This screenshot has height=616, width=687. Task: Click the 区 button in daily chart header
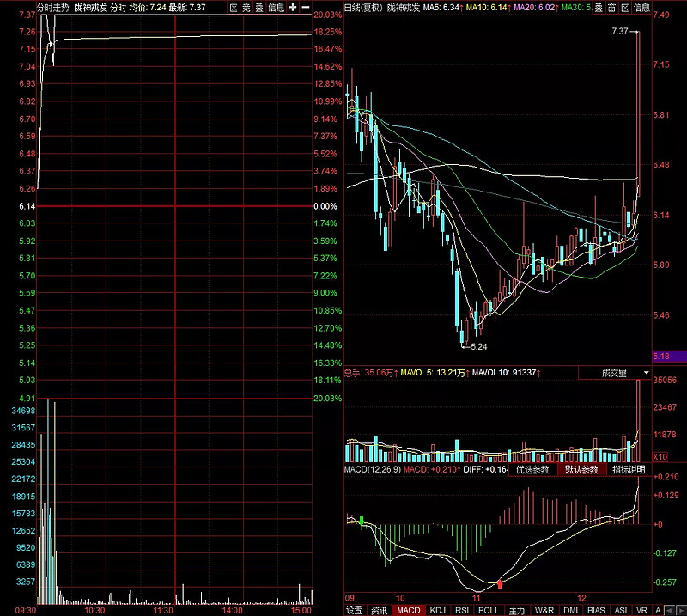625,8
